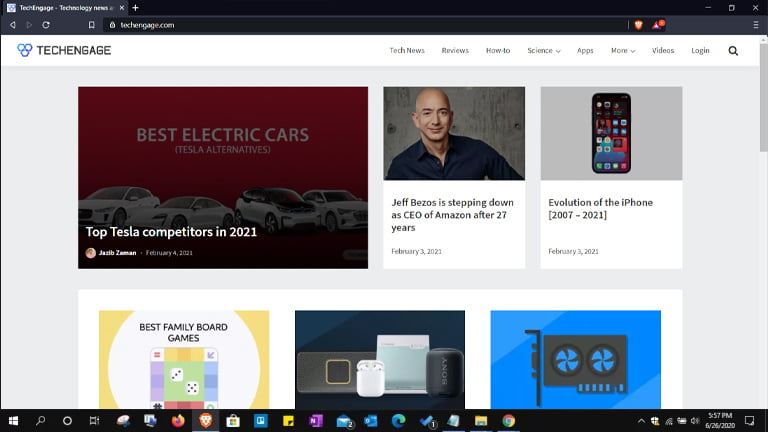Open the browser hamburger menu

tap(756, 25)
